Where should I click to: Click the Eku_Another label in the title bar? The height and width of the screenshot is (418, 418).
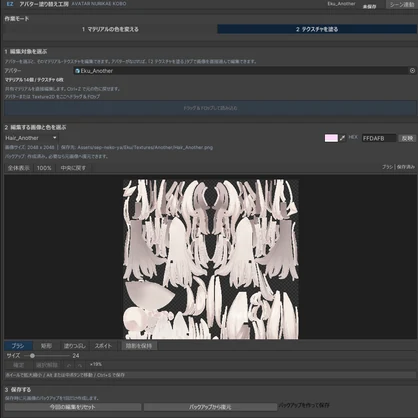tap(341, 4)
